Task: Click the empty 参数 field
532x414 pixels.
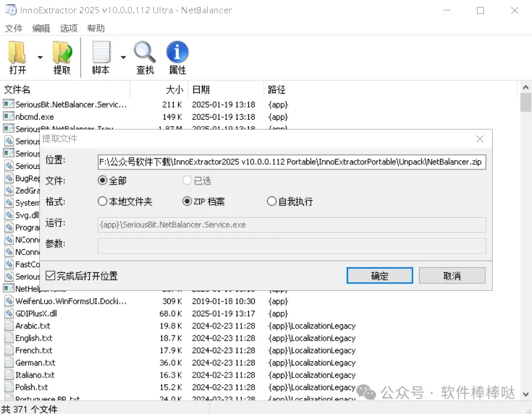Action: click(x=292, y=246)
